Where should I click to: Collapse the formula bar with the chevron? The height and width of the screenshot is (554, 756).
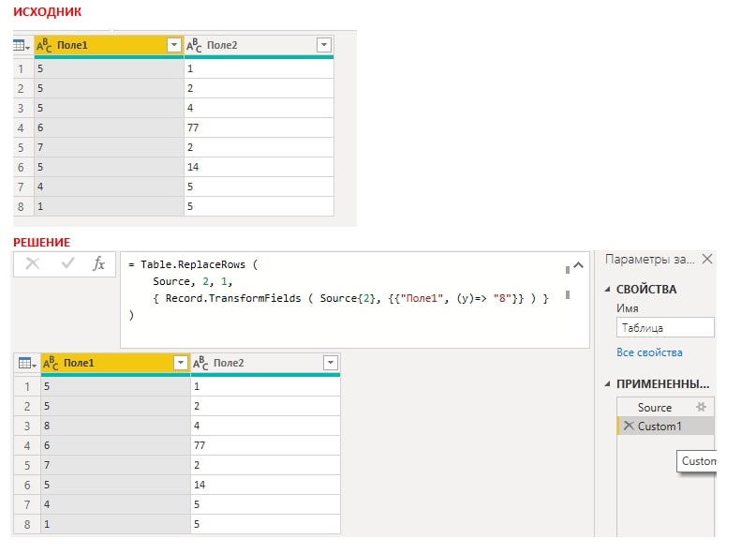pyautogui.click(x=579, y=265)
